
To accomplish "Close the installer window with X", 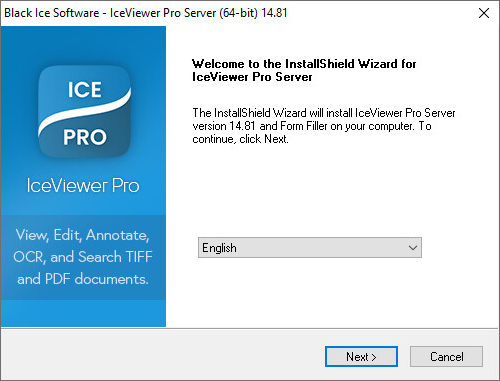I will coord(484,13).
